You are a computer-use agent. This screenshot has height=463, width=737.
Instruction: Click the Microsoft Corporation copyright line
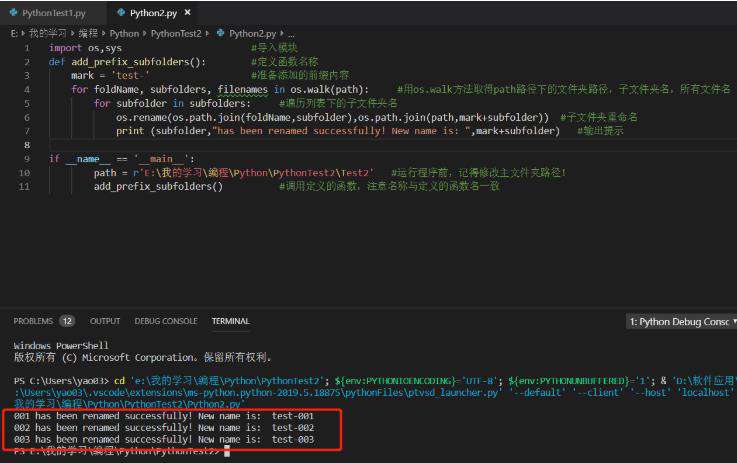(x=142, y=358)
